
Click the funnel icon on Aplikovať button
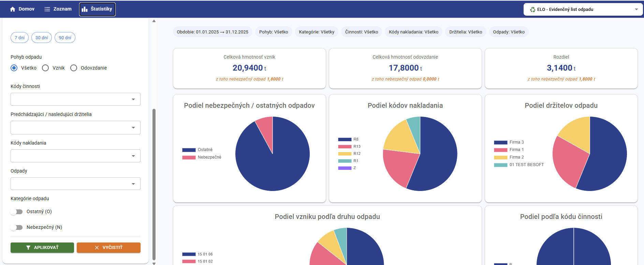point(28,248)
